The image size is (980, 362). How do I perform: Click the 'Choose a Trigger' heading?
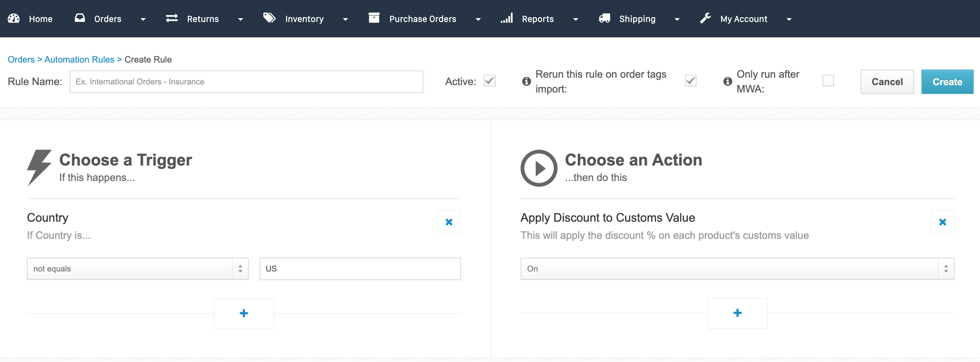[126, 160]
